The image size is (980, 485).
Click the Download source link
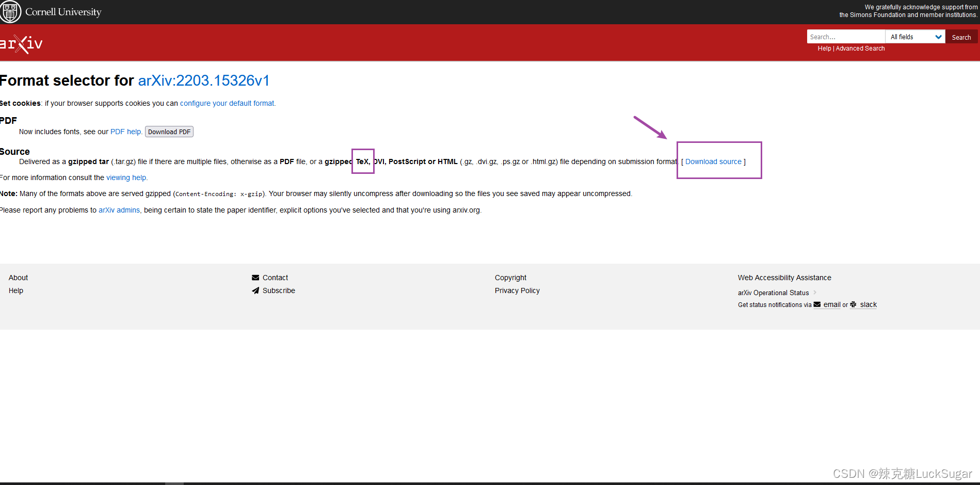coord(713,161)
